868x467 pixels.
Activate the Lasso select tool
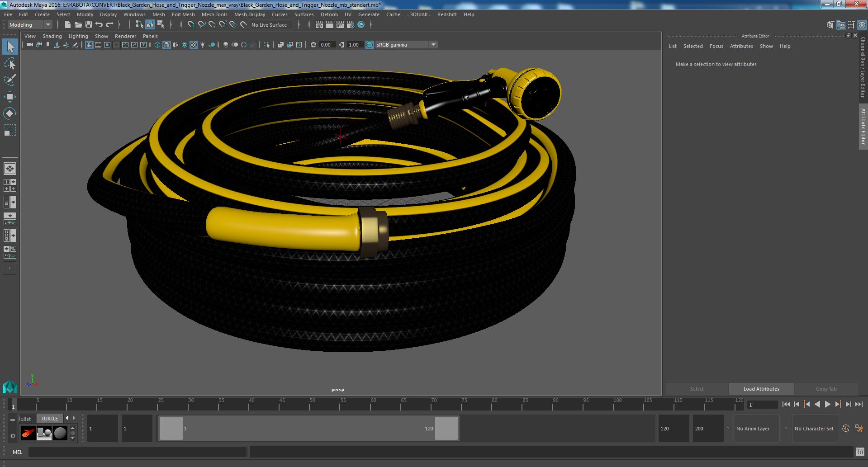click(10, 64)
